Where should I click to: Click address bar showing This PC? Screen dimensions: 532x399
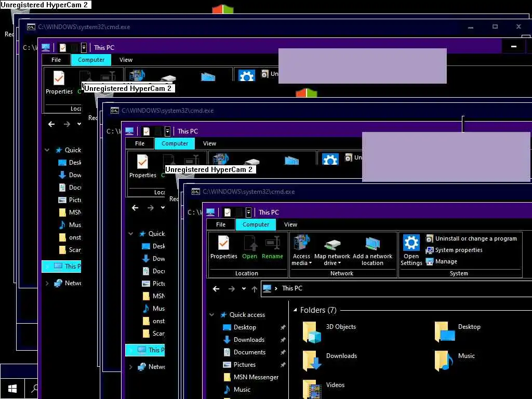point(396,288)
